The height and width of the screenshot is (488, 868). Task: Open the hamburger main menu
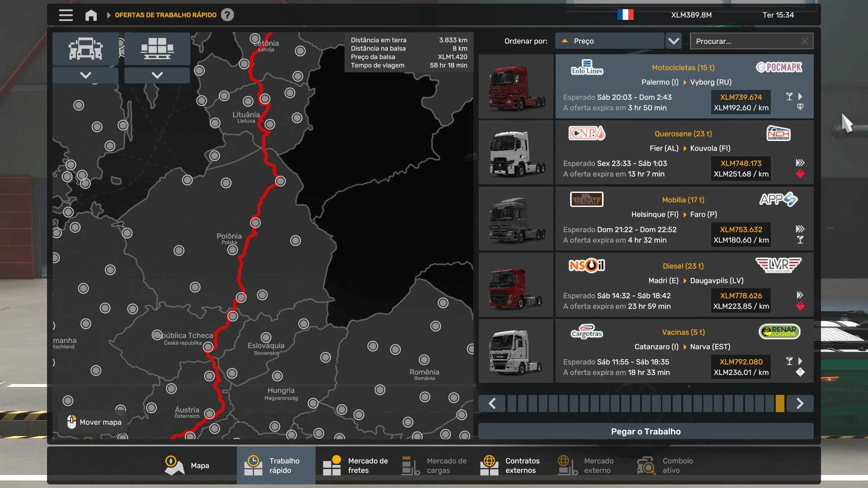coord(66,15)
